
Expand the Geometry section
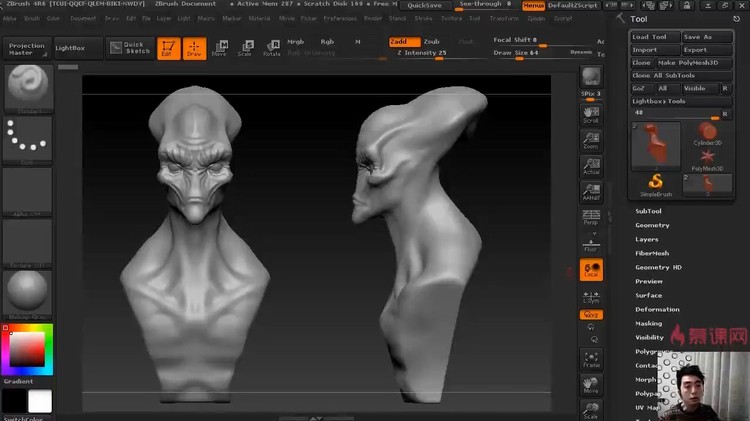tap(652, 225)
